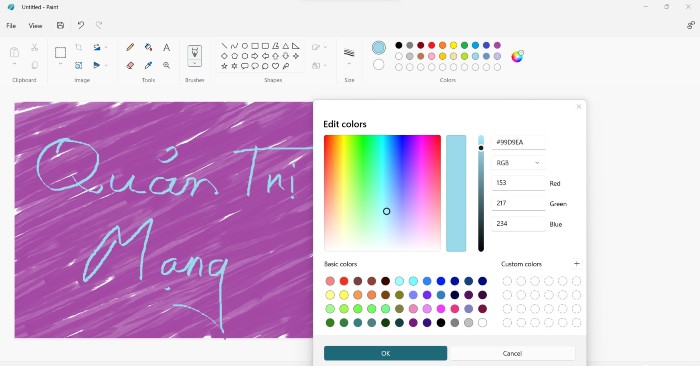The image size is (700, 366).
Task: Pick black from ribbon color palette
Action: 399,45
